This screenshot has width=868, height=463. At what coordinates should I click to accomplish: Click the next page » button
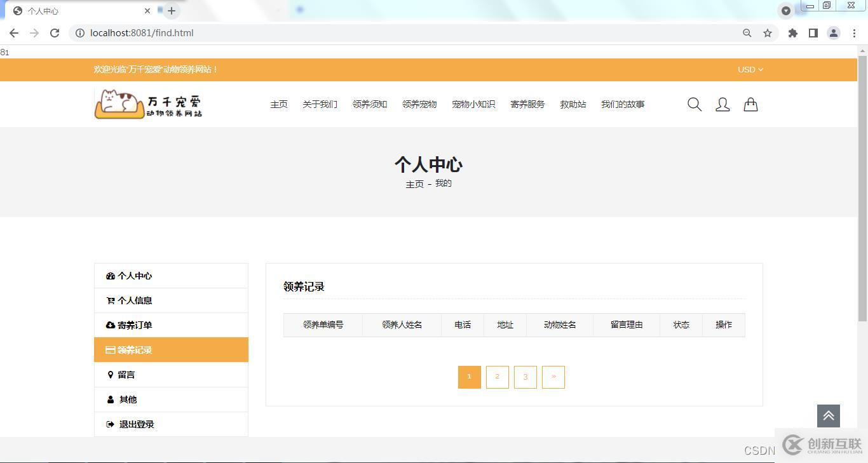[x=553, y=377]
